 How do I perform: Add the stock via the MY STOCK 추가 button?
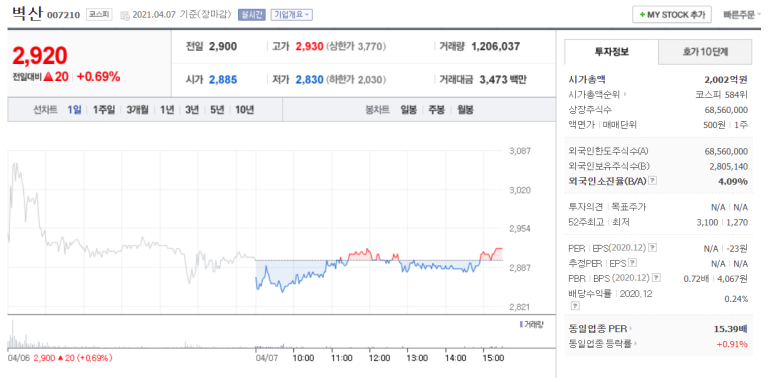[x=672, y=15]
